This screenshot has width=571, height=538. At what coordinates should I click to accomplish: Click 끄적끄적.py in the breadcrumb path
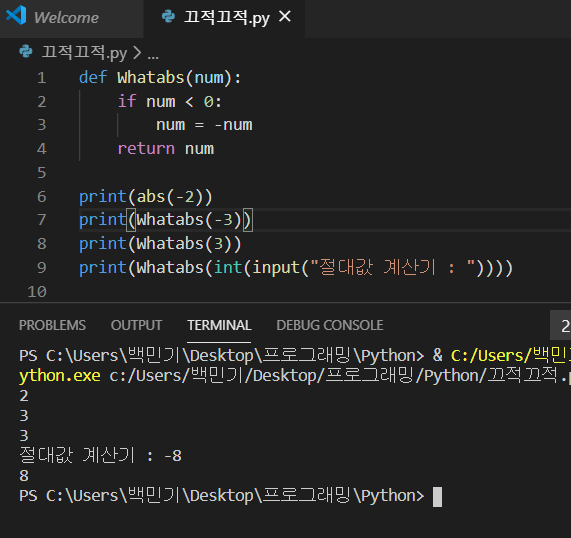[x=84, y=52]
